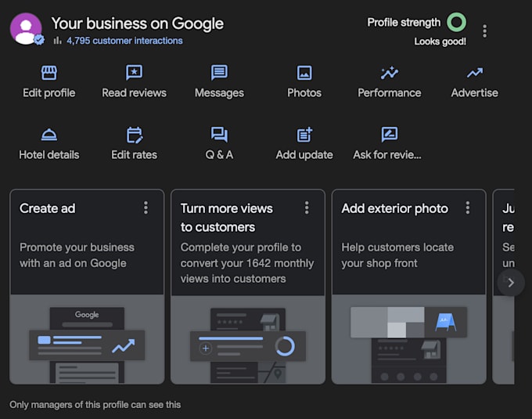Open the Create ad card options menu
Screen dimensions: 532x419
146,208
